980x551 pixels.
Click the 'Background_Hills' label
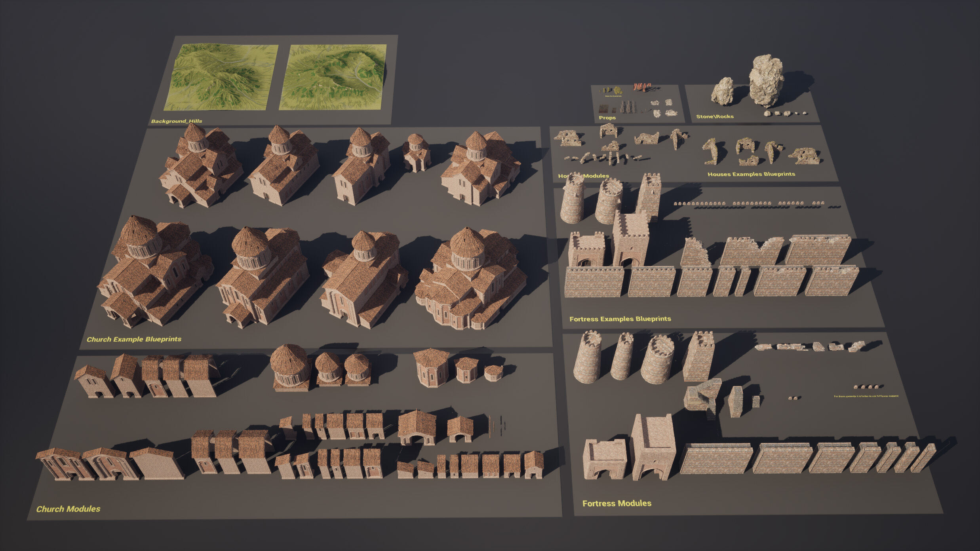[177, 121]
